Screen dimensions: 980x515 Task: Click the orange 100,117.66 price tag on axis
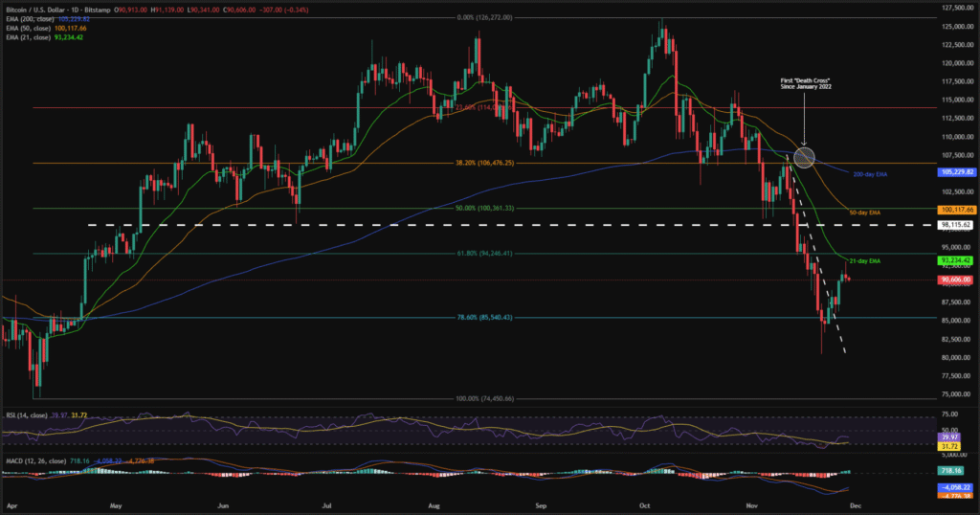click(x=957, y=210)
